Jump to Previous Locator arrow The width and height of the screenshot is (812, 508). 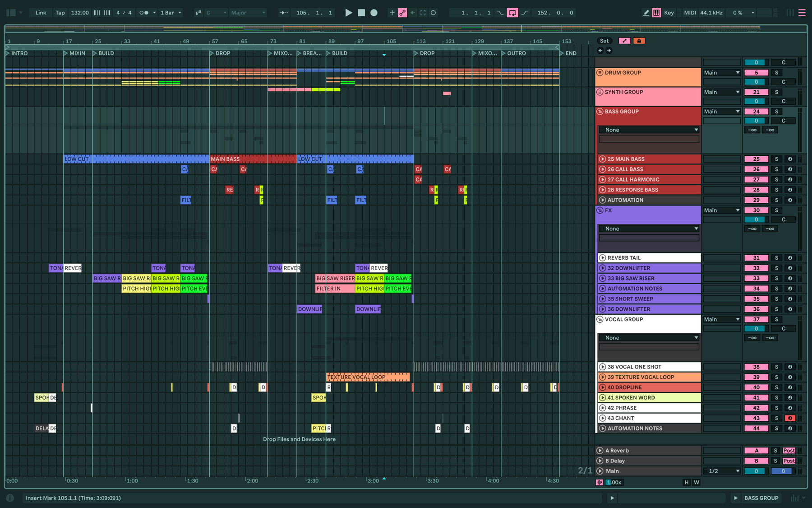(x=600, y=51)
